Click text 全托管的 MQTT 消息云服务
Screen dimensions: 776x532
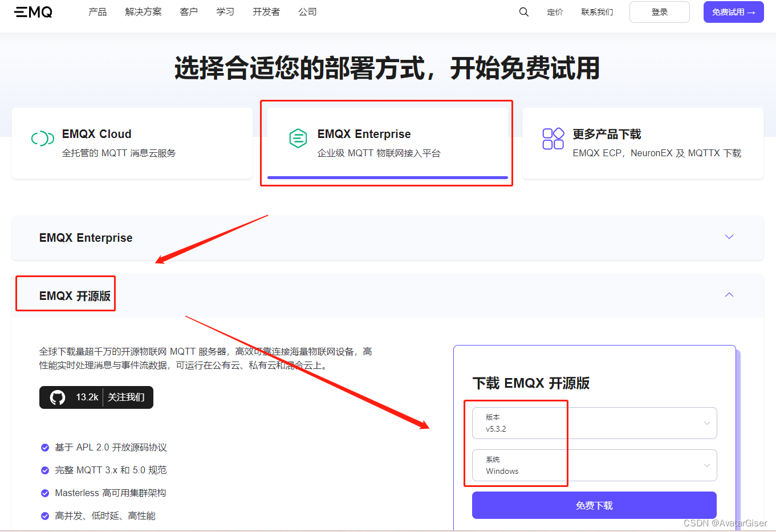[x=119, y=153]
